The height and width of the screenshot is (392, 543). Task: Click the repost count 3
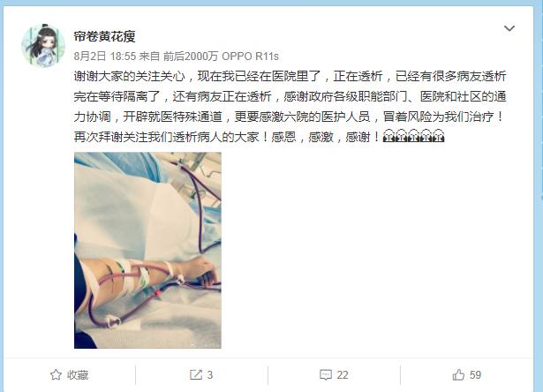tap(210, 374)
